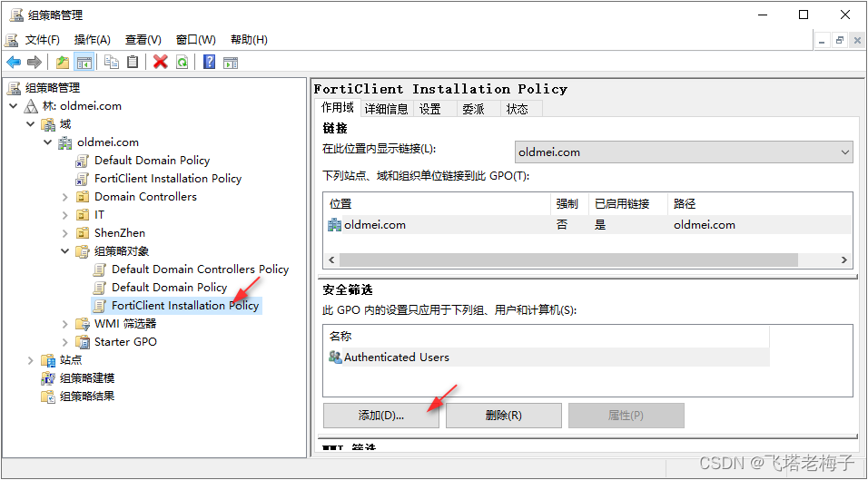Click the inner MDI minimize button

[822, 40]
